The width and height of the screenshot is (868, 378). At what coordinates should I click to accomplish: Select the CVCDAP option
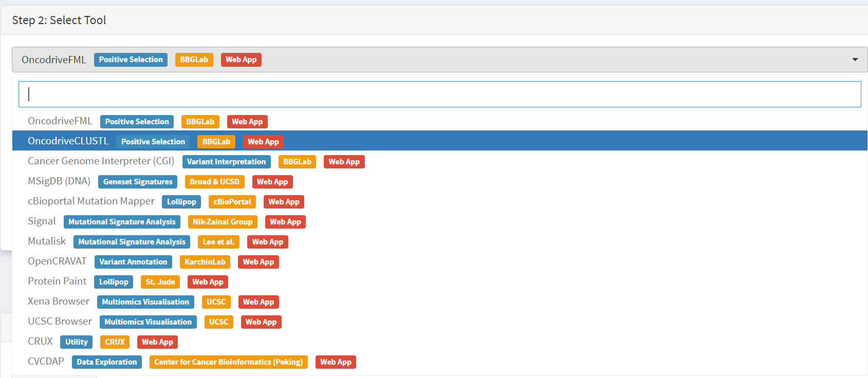440,362
